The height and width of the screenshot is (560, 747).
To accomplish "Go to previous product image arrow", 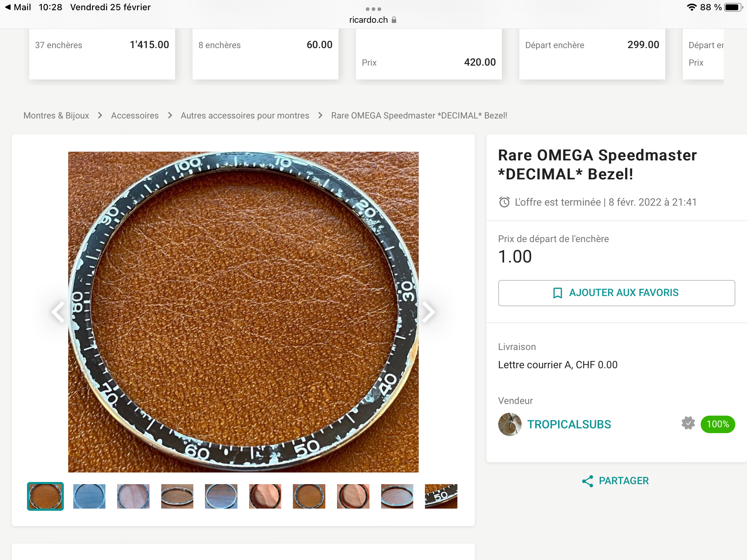I will coord(58,312).
